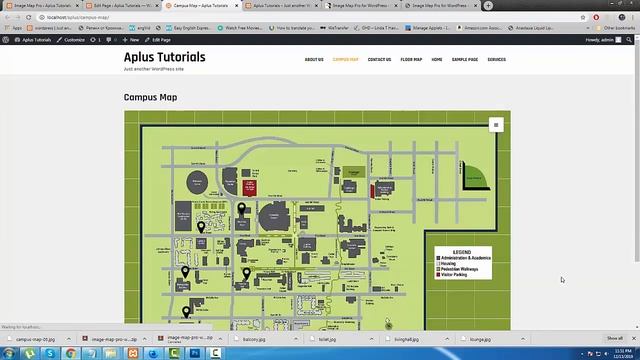This screenshot has width=640, height=360.
Task: Click Show all in the downloads bar
Action: (615, 338)
